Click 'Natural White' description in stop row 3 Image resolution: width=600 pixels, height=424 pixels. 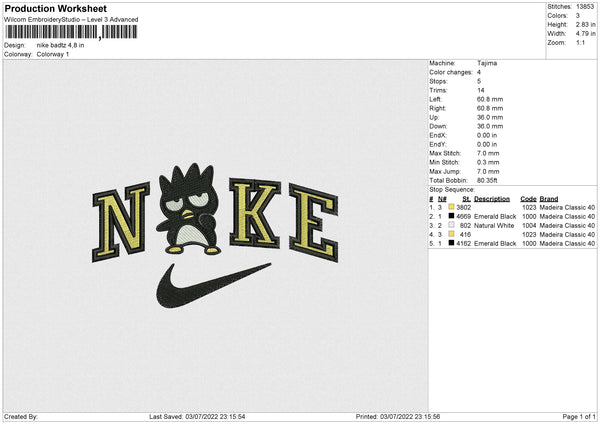494,225
